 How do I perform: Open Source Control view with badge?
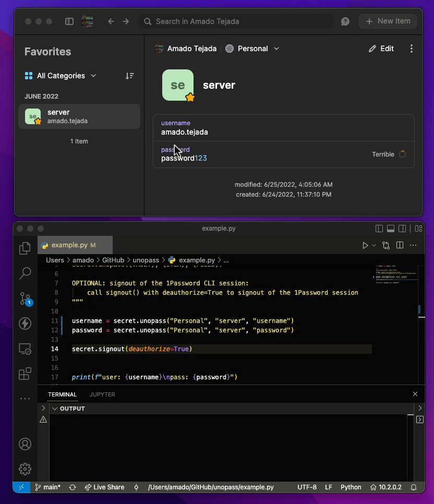(x=25, y=298)
